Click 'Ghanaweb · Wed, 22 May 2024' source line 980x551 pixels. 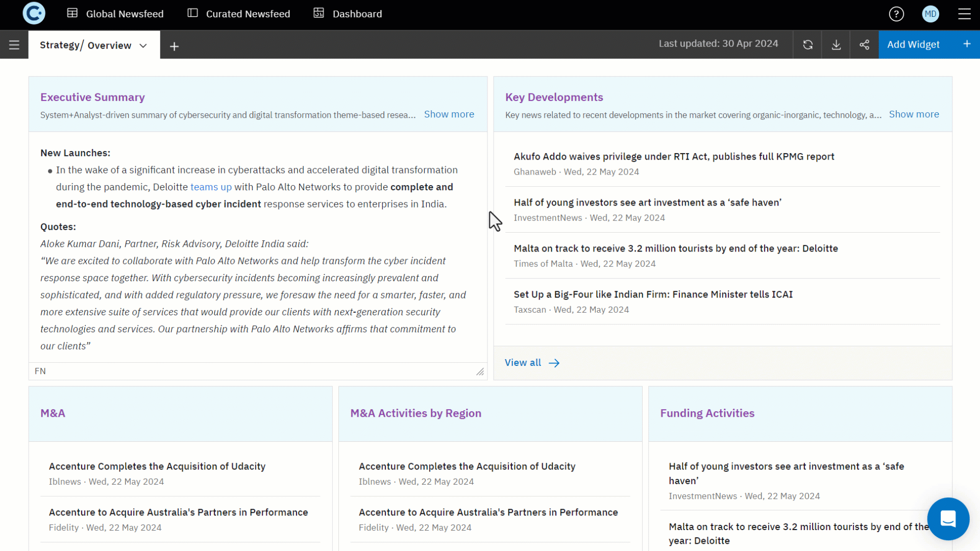pyautogui.click(x=576, y=172)
